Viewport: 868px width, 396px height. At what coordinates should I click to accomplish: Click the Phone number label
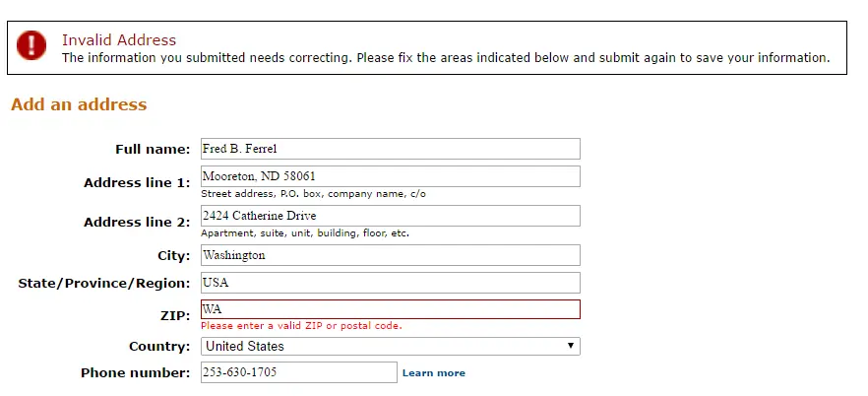(135, 372)
